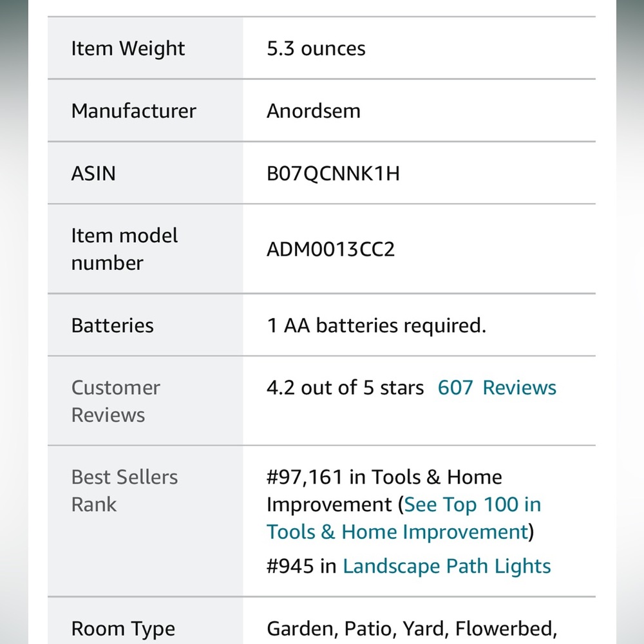Open See Top 100 in Tools & Home Improvement

pos(404,518)
